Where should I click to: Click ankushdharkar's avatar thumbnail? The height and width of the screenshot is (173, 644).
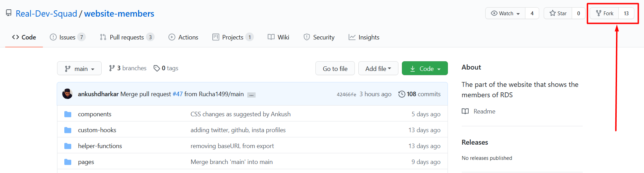[67, 94]
